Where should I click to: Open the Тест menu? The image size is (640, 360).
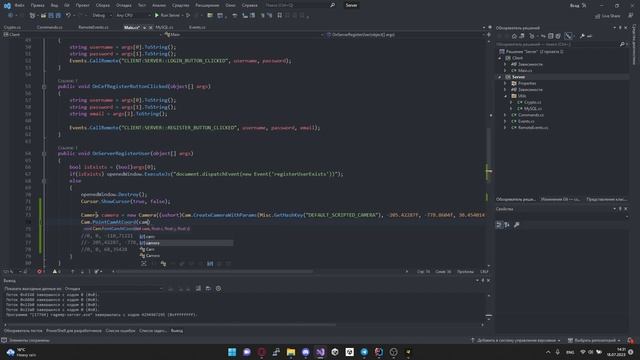click(142, 5)
